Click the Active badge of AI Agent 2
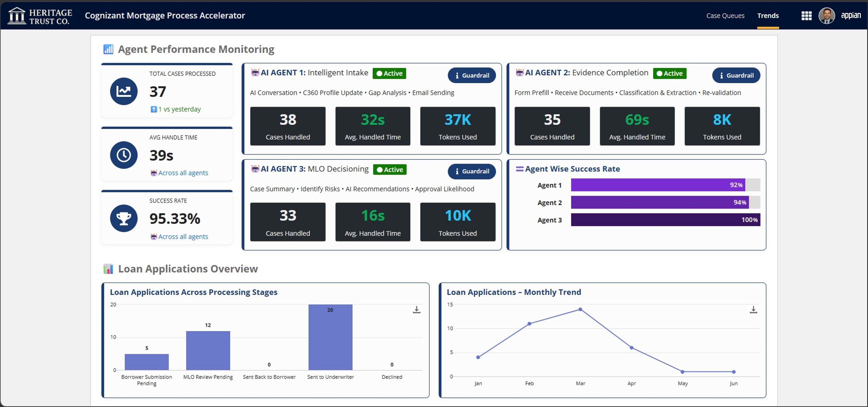The width and height of the screenshot is (868, 407). [x=670, y=73]
